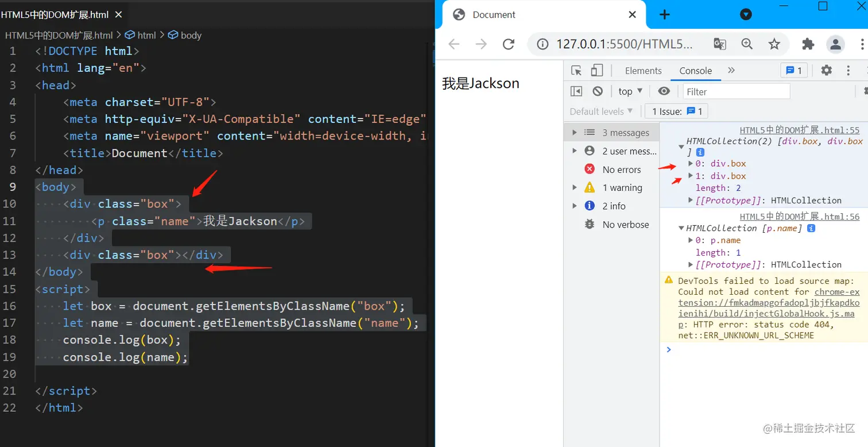Screen dimensions: 868x447
Task: Click the <title>Document</title> code line
Action: (143, 153)
